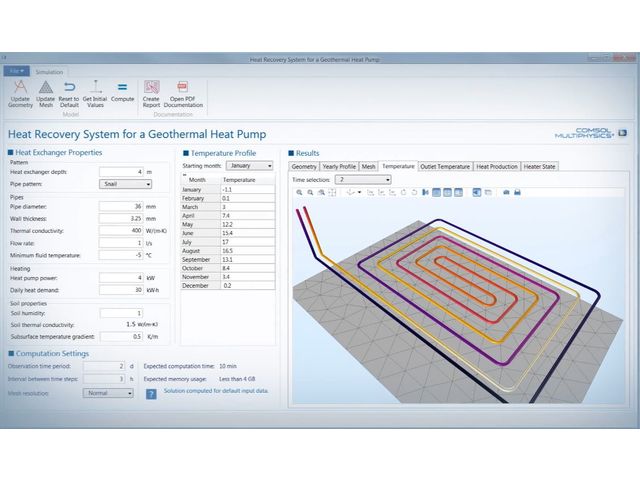Click Get Initial Values icon
The width and height of the screenshot is (640, 480).
pos(96,88)
